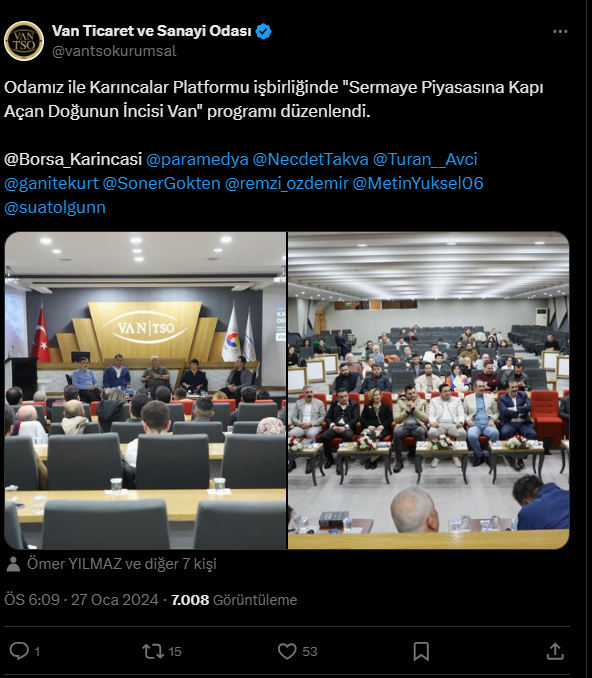The image size is (592, 678).
Task: Open the left photo of the VANTSO panel
Action: tap(145, 390)
